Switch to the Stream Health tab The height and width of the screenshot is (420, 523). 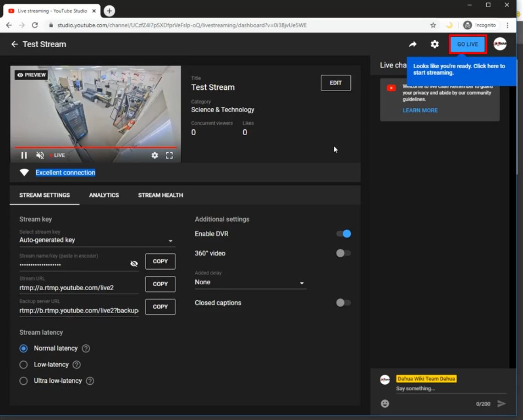(160, 195)
